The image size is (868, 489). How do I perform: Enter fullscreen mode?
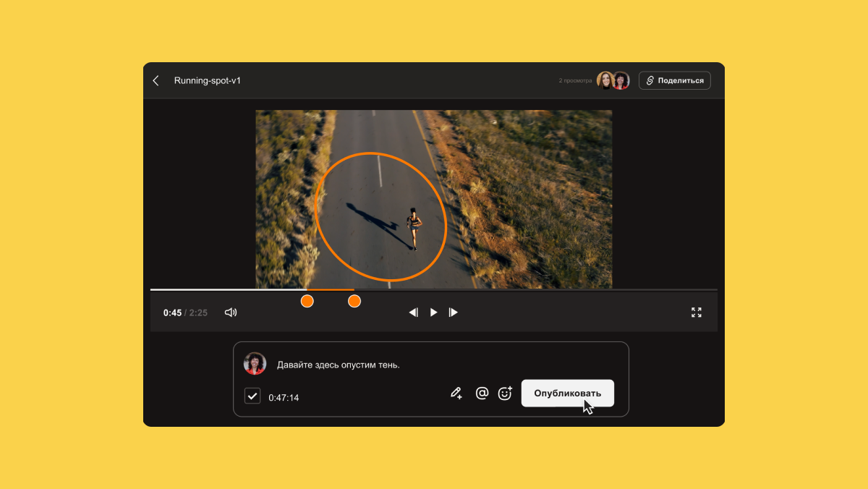[696, 312]
